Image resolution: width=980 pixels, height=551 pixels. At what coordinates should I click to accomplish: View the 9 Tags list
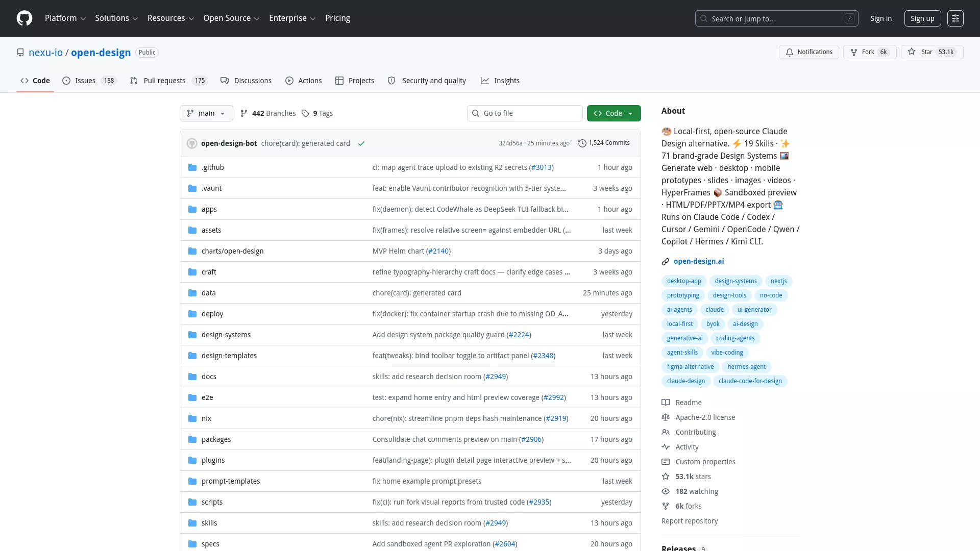[x=317, y=113]
